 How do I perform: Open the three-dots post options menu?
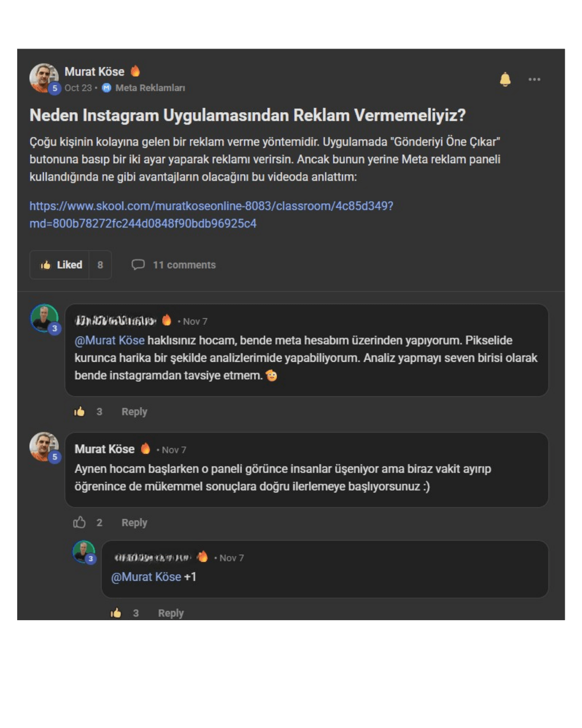tap(534, 79)
